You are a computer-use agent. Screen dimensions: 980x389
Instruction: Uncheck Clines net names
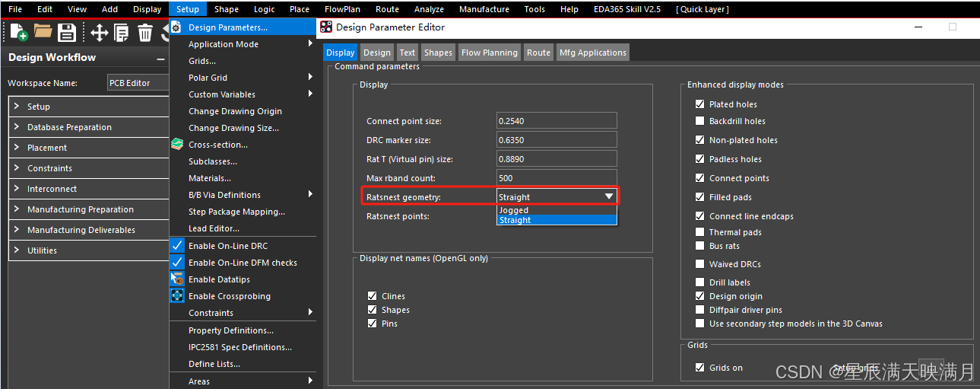373,296
